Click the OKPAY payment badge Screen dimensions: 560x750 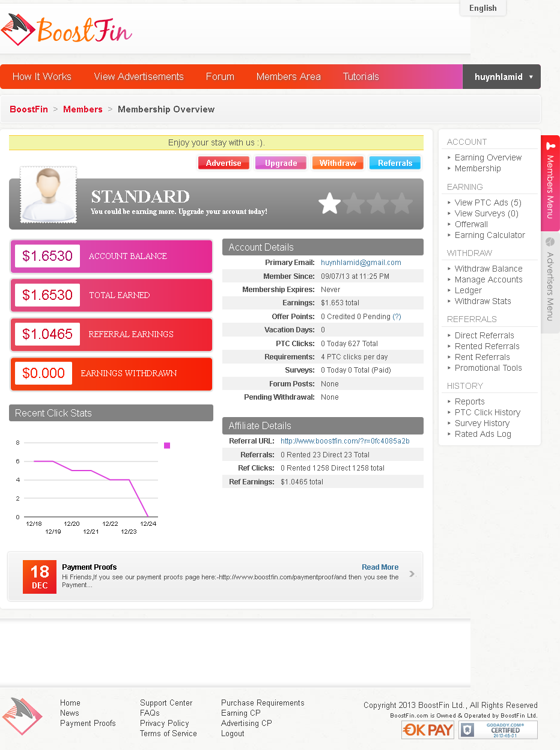pyautogui.click(x=428, y=730)
